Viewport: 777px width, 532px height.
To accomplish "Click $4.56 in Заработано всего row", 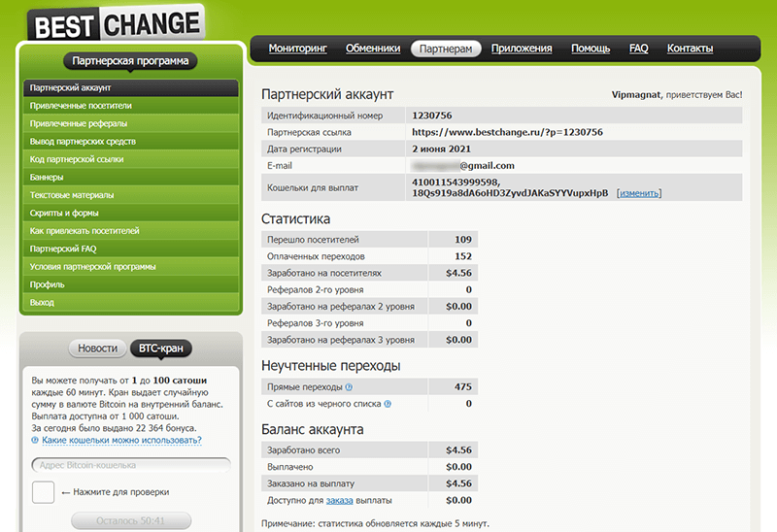I will pyautogui.click(x=458, y=450).
